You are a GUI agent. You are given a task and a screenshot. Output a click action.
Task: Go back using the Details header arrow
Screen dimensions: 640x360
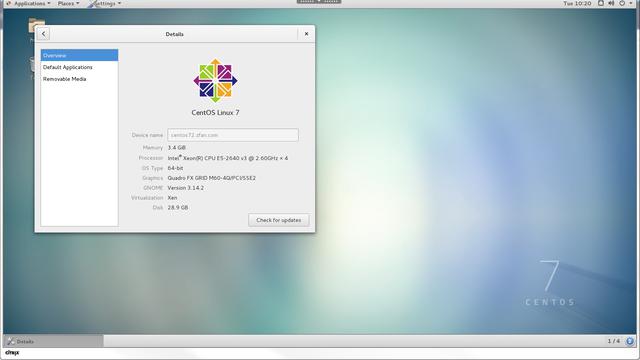pos(44,34)
